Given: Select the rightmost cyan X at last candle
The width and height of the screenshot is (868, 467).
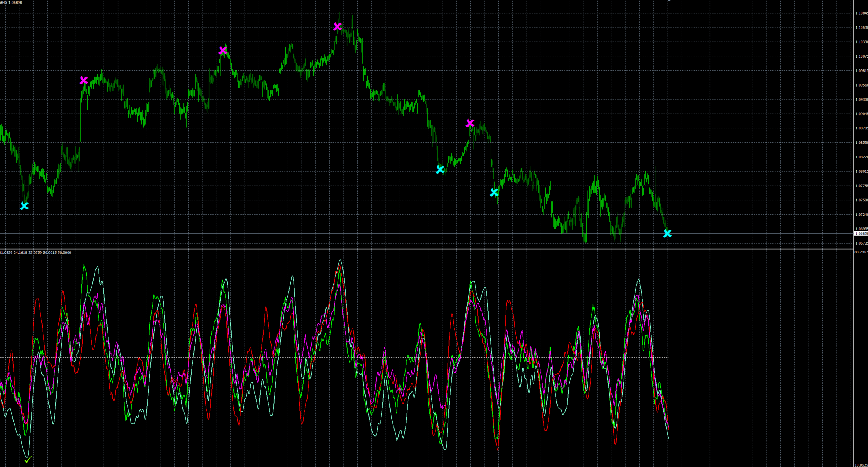Looking at the screenshot, I should [667, 233].
